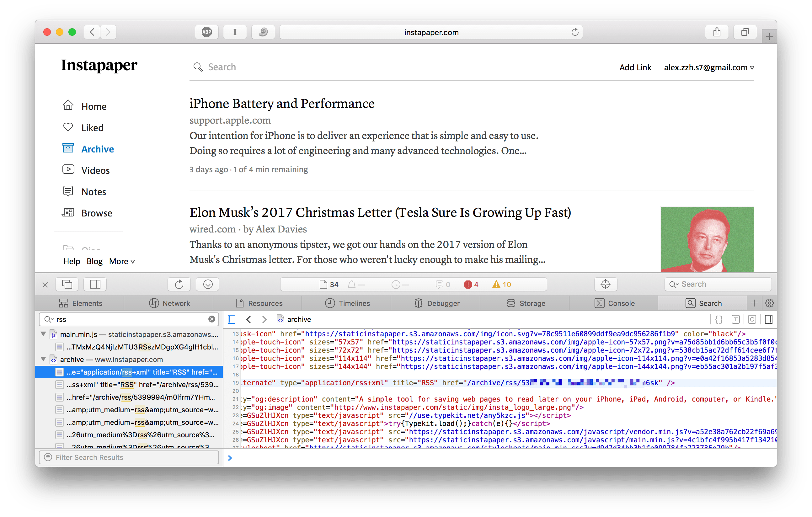Viewport: 812px width, 517px height.
Task: Click the download web archive icon
Action: (208, 284)
